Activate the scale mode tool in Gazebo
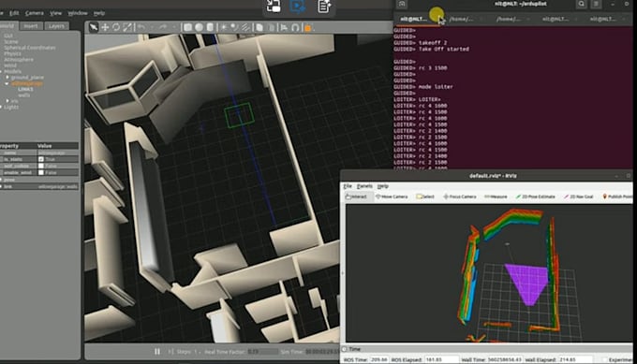Viewport: 637px width, 364px height. click(127, 27)
